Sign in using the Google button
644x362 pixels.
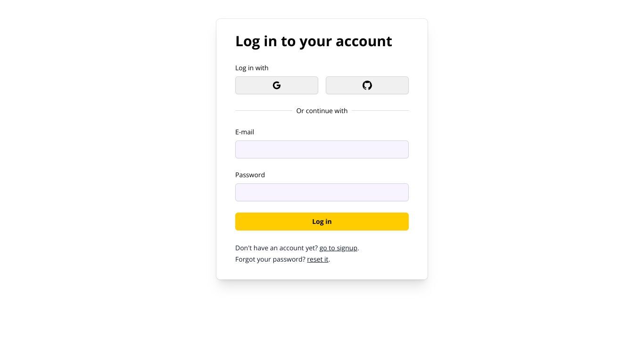pyautogui.click(x=277, y=85)
